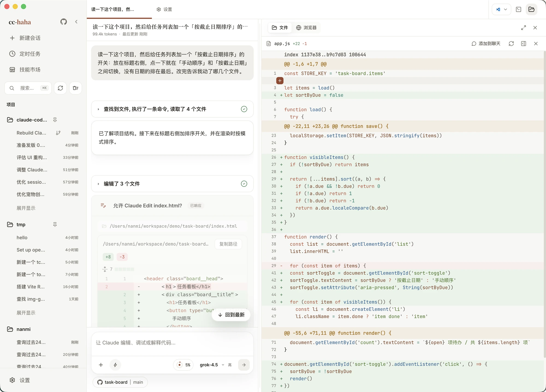Focus the 搜索... search field

[28, 88]
